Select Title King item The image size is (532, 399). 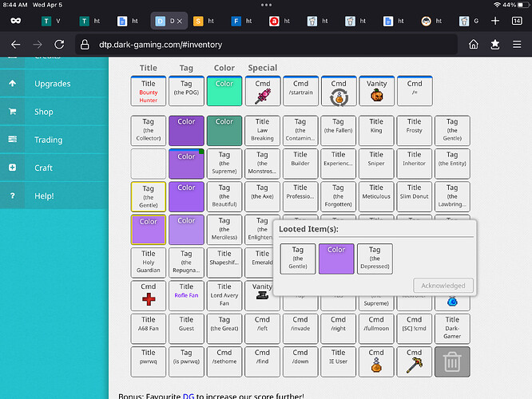(376, 131)
